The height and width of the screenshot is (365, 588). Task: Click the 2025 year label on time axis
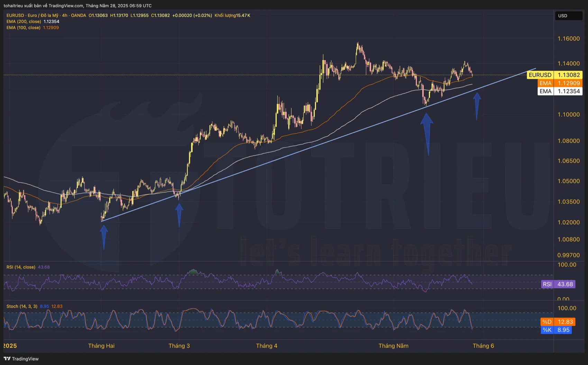tap(10, 346)
